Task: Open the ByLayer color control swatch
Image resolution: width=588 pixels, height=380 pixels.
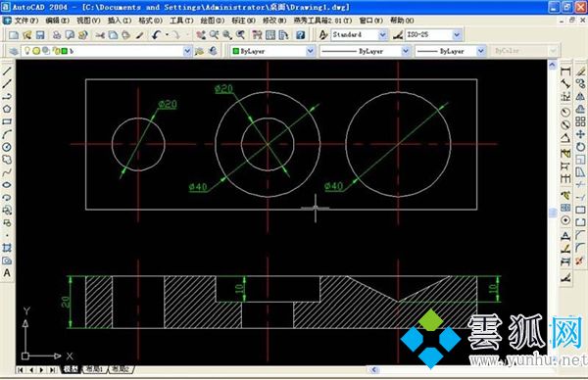Action: (x=272, y=51)
